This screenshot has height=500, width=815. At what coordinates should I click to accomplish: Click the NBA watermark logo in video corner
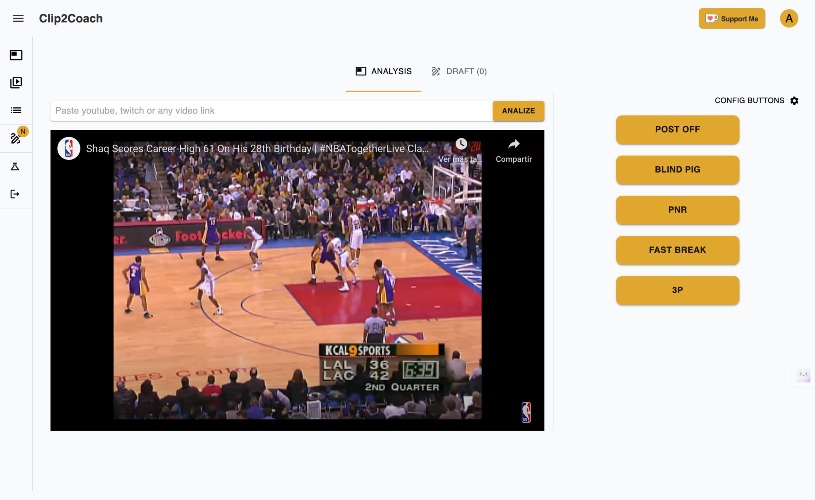click(526, 412)
